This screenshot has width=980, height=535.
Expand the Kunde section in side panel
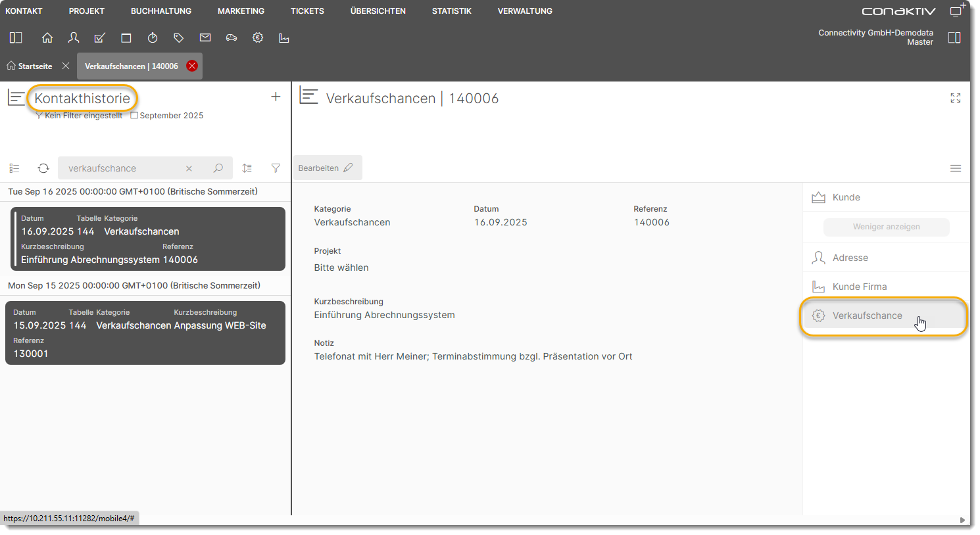846,197
